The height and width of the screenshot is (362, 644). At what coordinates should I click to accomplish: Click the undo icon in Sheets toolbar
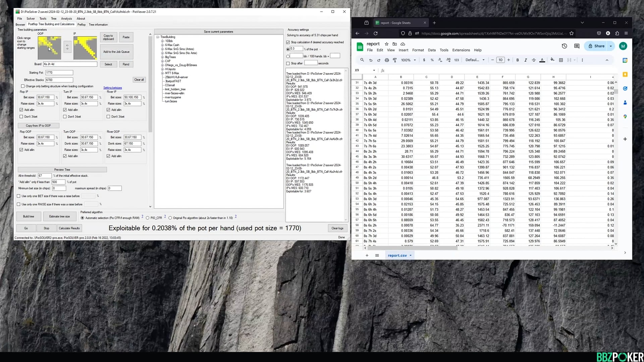(x=371, y=60)
